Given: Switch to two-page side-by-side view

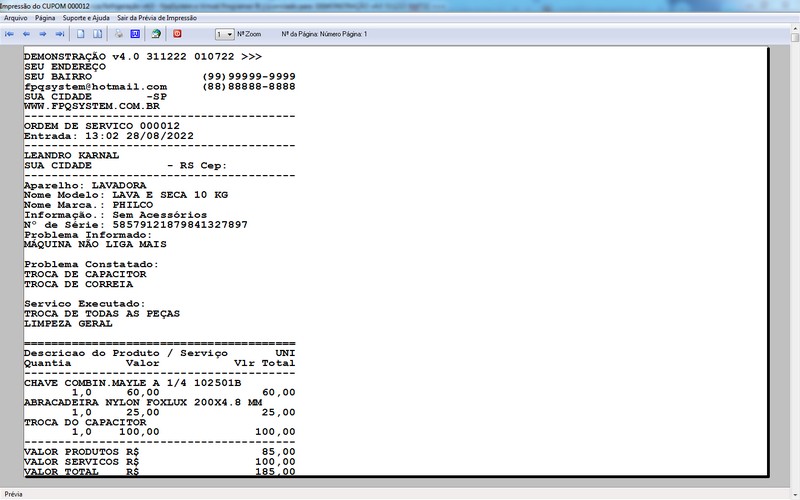Looking at the screenshot, I should click(99, 34).
